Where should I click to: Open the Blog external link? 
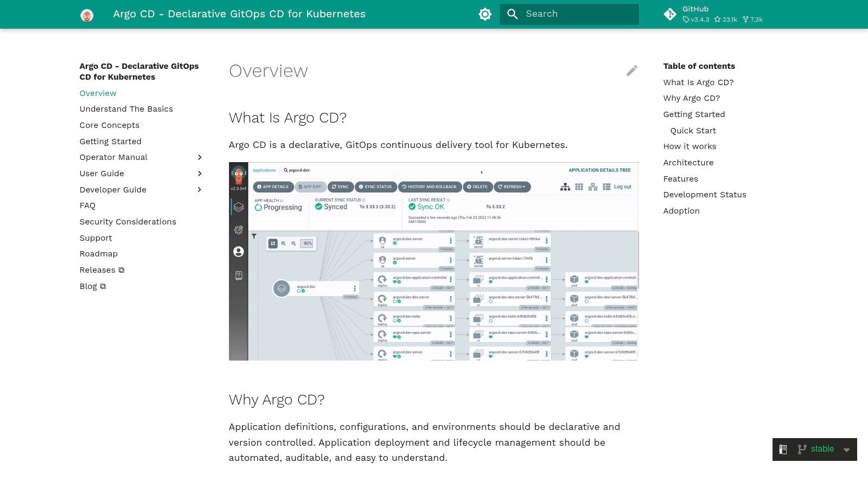93,286
